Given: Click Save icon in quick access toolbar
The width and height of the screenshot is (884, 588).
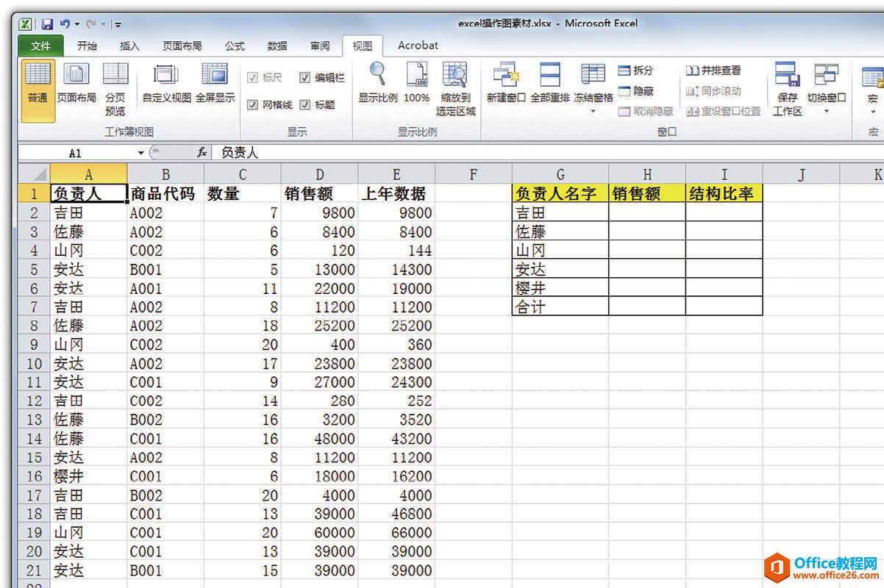Looking at the screenshot, I should [x=46, y=24].
